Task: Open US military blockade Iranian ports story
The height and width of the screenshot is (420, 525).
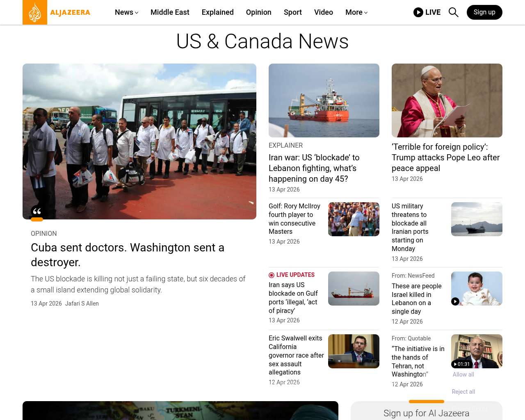Action: pyautogui.click(x=410, y=228)
